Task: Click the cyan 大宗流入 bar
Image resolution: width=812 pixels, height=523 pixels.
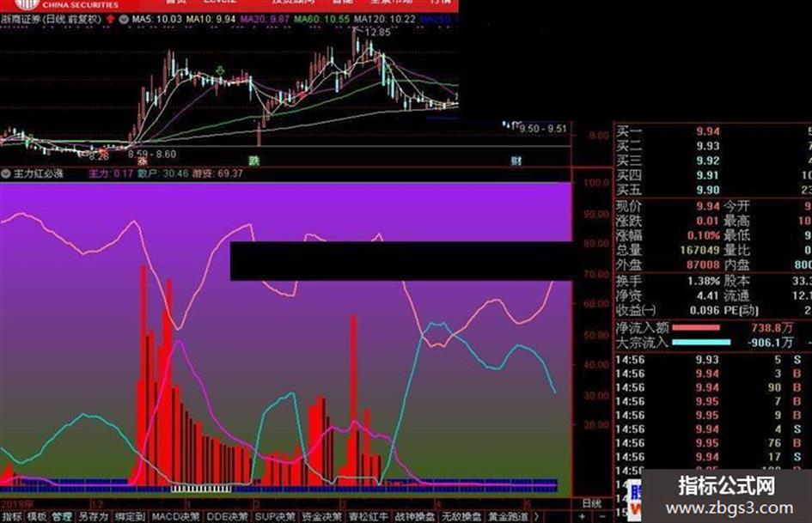Action: coord(701,343)
